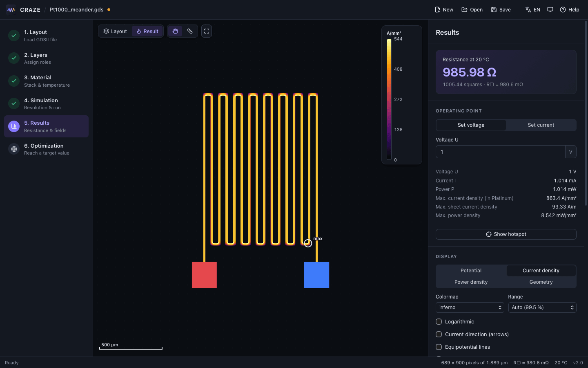
Task: Click the CRAZE waveform logo icon
Action: [11, 10]
